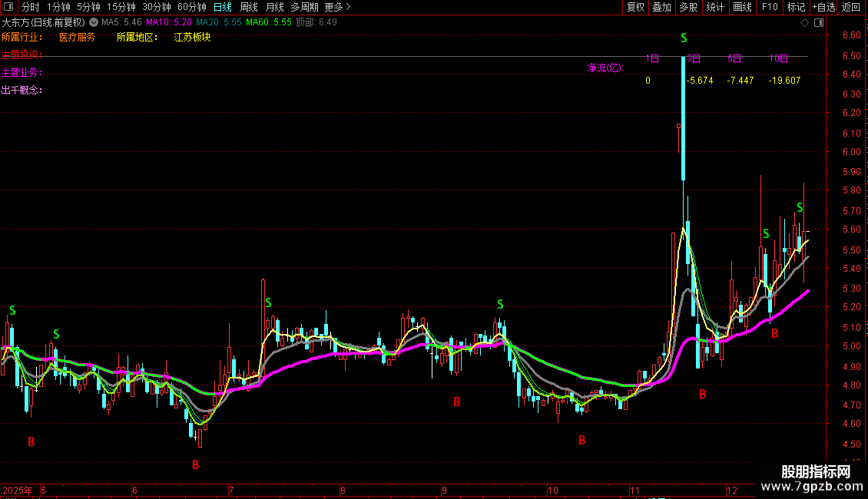The image size is (868, 499).
Task: Select the 30分钟 period tab
Action: tap(157, 7)
